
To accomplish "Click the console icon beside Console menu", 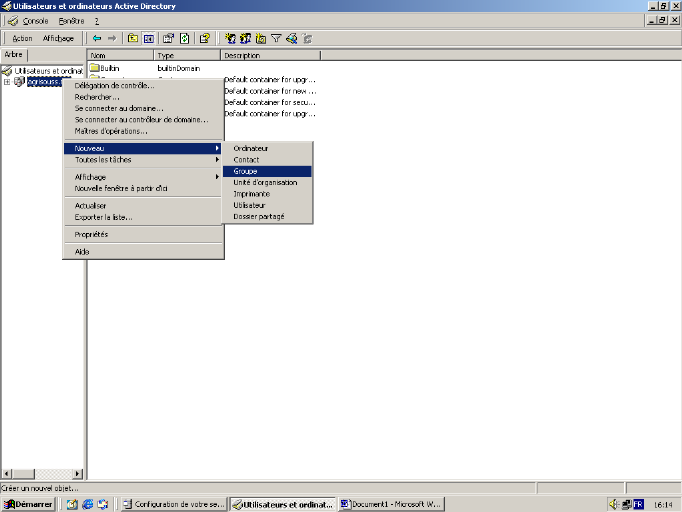I will coord(13,21).
